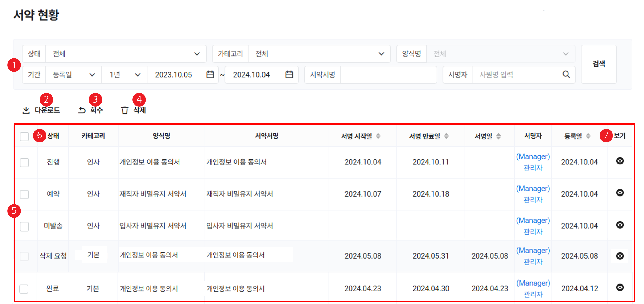The width and height of the screenshot is (644, 304).
Task: Click the 서명자 search magnifier icon
Action: coord(566,74)
